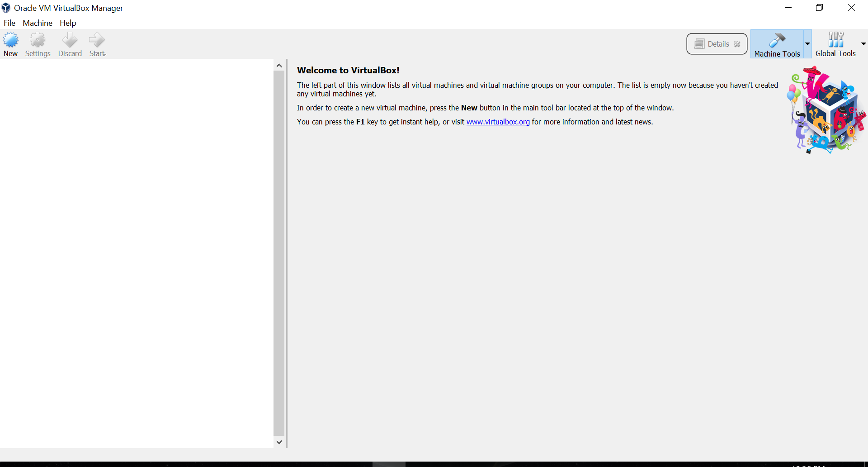This screenshot has height=467, width=868.
Task: Select the Machine Tools hammer button
Action: point(777,44)
